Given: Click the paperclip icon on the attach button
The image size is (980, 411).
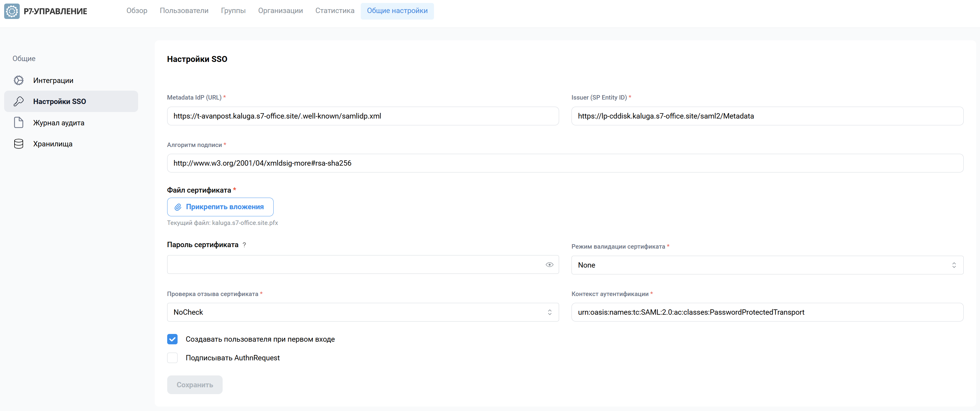Looking at the screenshot, I should pyautogui.click(x=178, y=207).
